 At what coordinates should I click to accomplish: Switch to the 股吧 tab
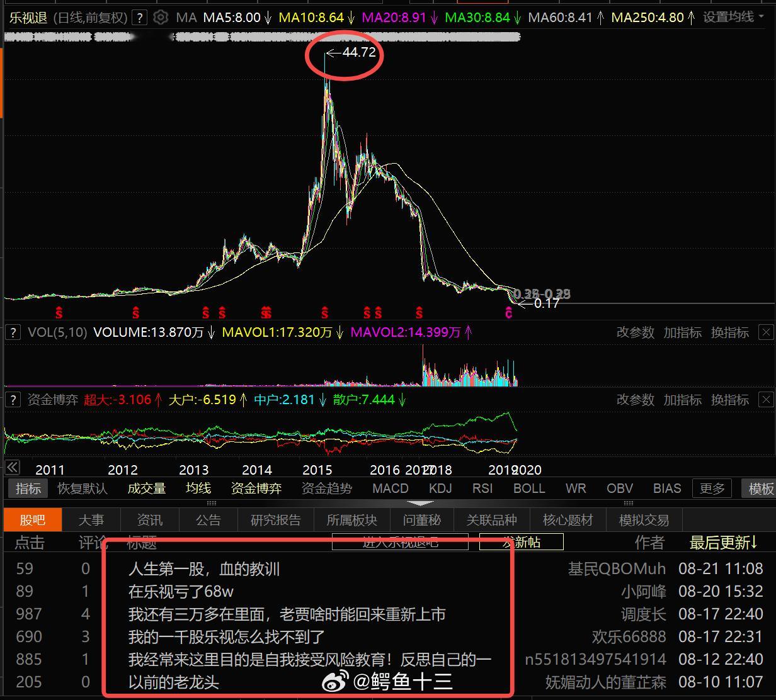pos(33,520)
